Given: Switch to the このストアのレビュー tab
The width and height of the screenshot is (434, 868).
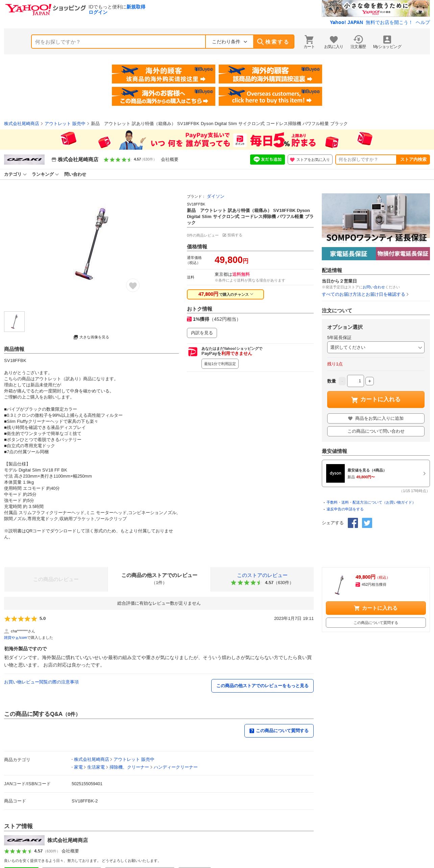Looking at the screenshot, I should 262,579.
